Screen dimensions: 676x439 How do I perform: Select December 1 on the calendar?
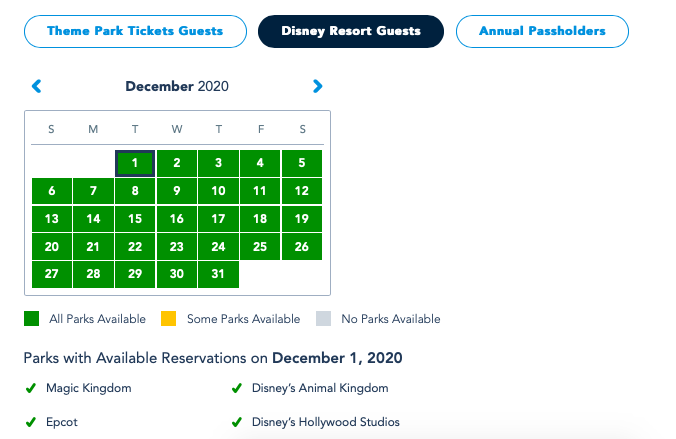[x=135, y=163]
